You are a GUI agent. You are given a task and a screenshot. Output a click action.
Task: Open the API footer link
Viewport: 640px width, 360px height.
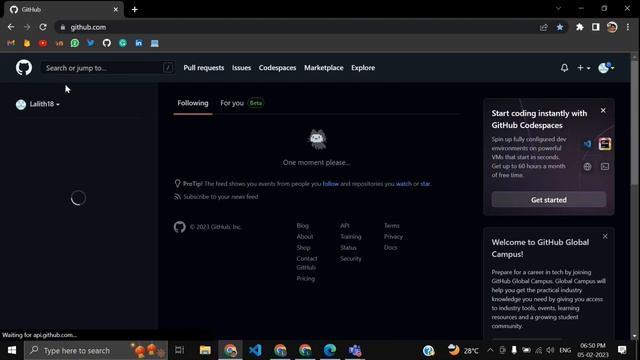345,225
